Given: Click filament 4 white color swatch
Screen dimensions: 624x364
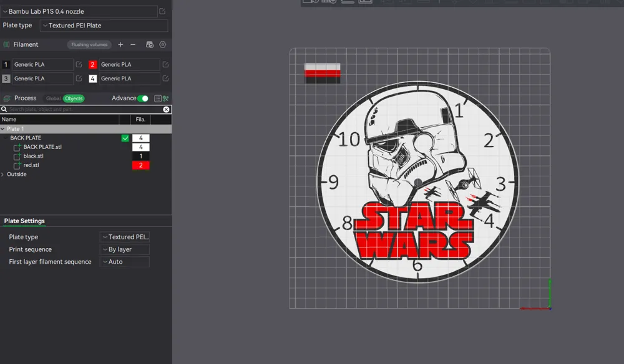Looking at the screenshot, I should [x=92, y=79].
